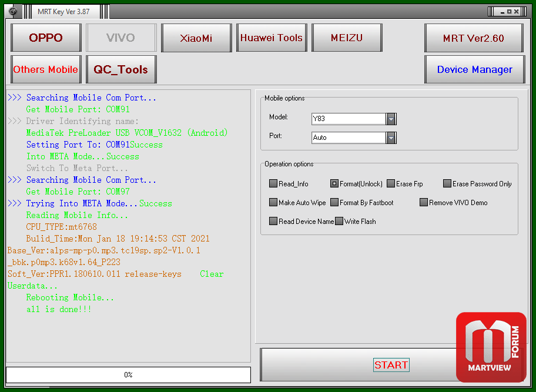Viewport: 536px width, 392px height.
Task: Open Huawei Tools
Action: 272,38
